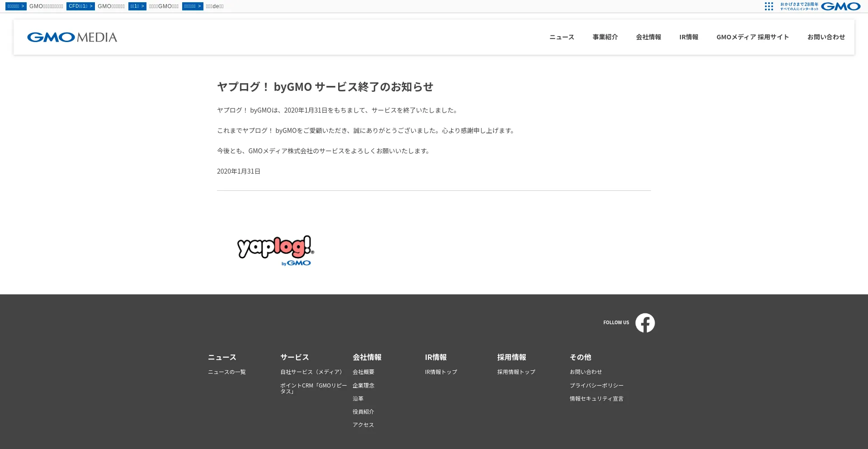Open footer 採用情報トップ link
This screenshot has height=449, width=868.
[516, 372]
